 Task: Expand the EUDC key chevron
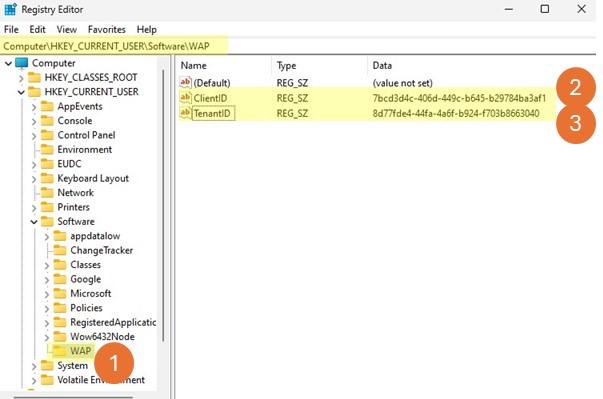click(x=34, y=165)
